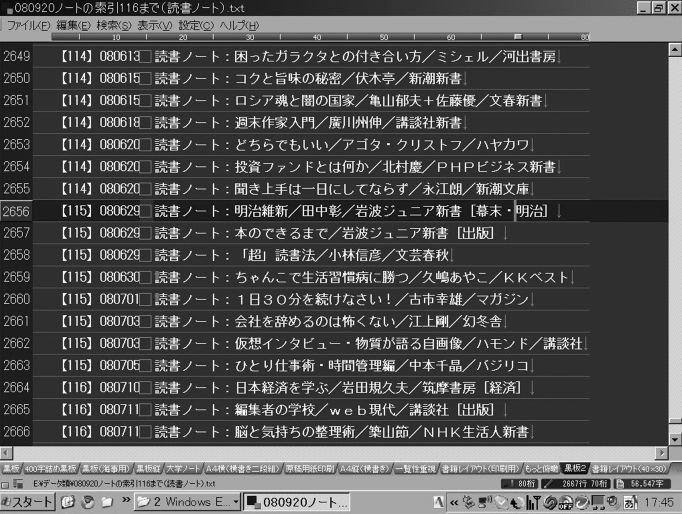Click the folder quick launch icon
682x514 pixels.
(x=107, y=502)
